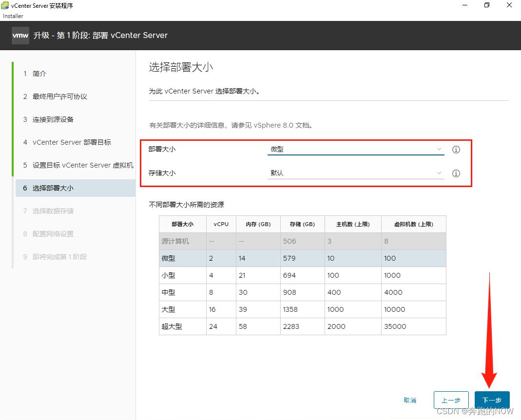Click the 微型 row label in table
Viewport: 521px width, 420px height.
(169, 258)
